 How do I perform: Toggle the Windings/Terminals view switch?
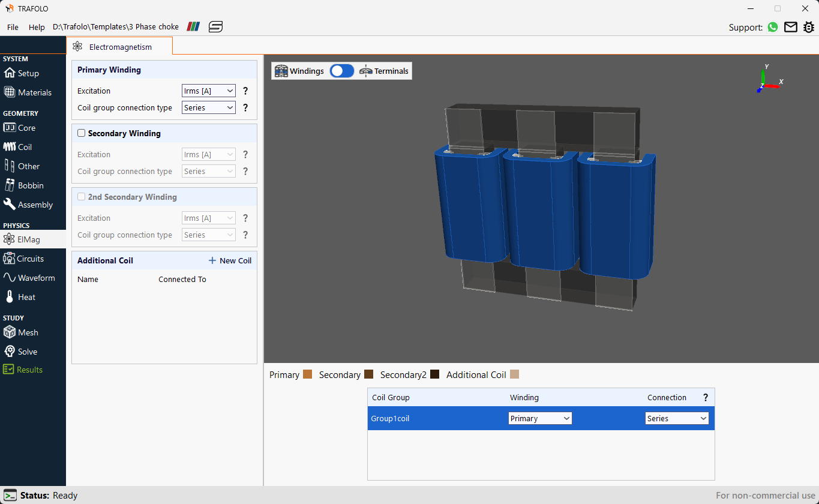click(342, 71)
